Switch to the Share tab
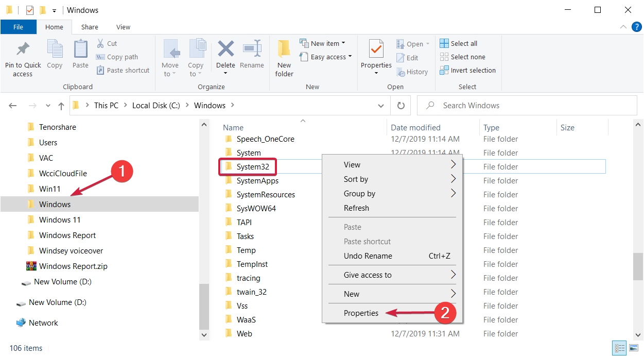 point(90,27)
